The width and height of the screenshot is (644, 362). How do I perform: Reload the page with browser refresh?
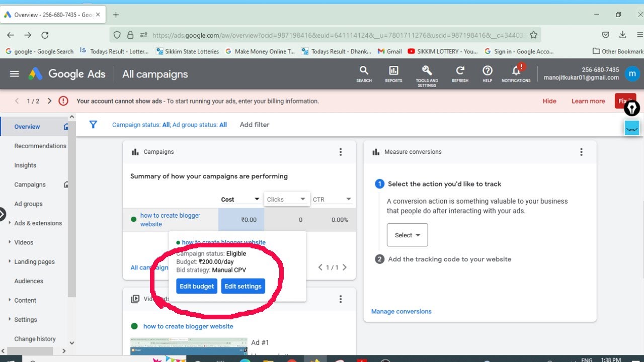[x=45, y=35]
